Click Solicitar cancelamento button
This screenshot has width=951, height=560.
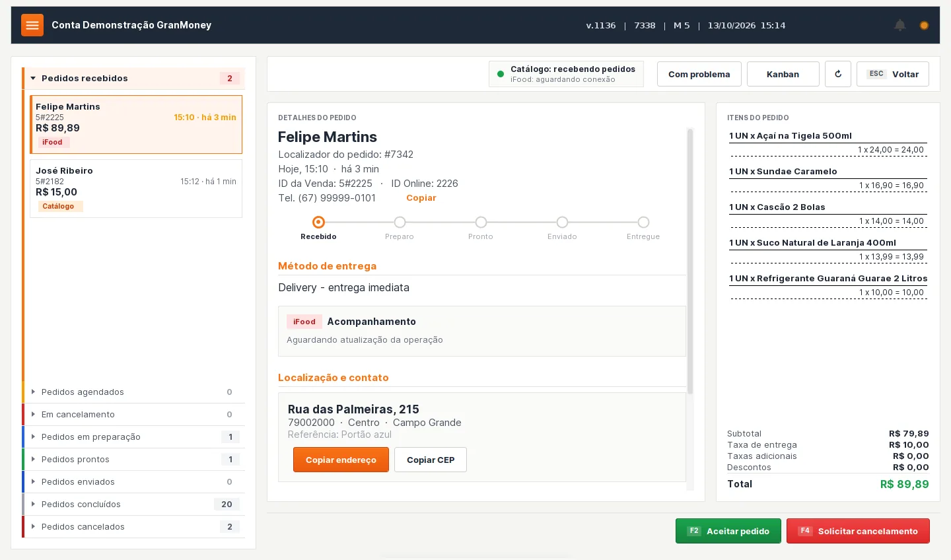(x=858, y=531)
